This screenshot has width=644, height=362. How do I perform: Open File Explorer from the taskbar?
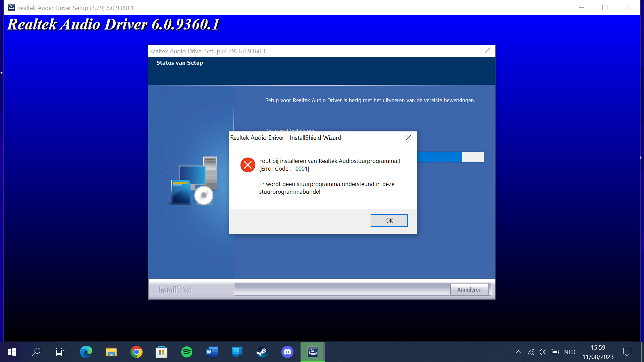111,352
